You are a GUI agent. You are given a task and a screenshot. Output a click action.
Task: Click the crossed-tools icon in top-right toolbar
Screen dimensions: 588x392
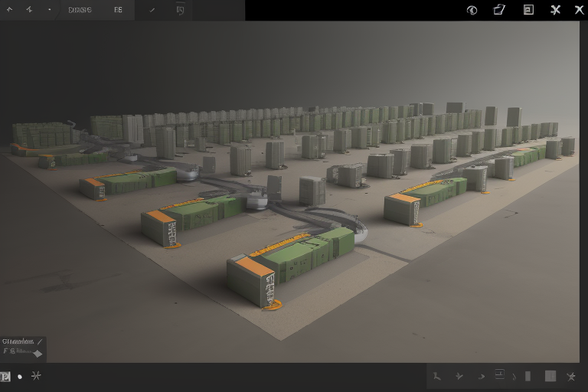click(555, 10)
